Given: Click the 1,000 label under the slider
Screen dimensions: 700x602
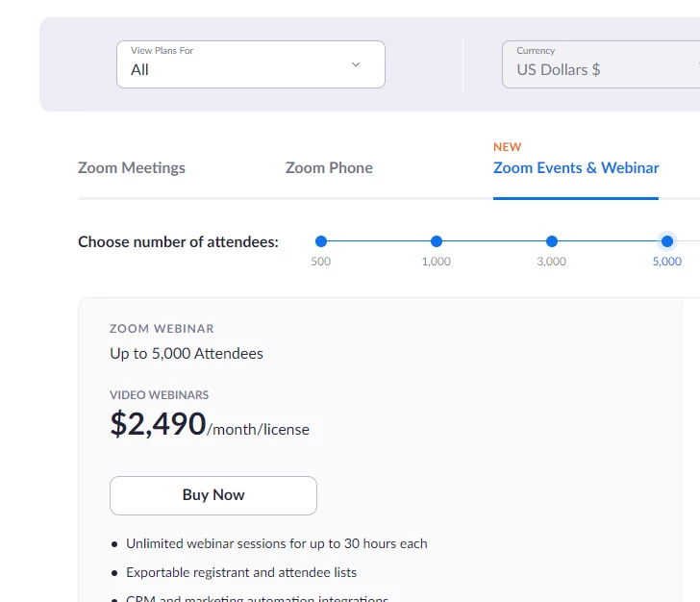Looking at the screenshot, I should (x=437, y=262).
